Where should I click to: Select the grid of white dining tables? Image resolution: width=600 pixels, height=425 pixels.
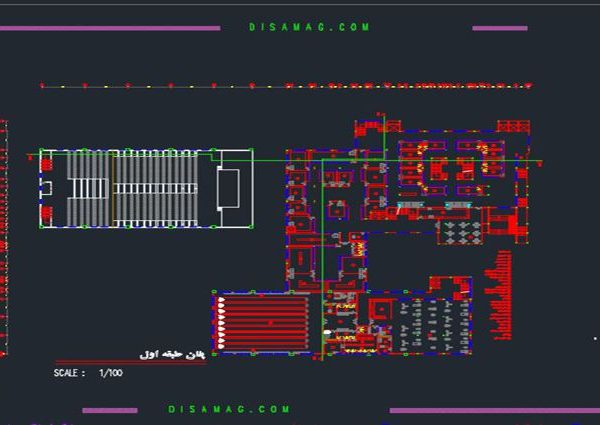[459, 232]
